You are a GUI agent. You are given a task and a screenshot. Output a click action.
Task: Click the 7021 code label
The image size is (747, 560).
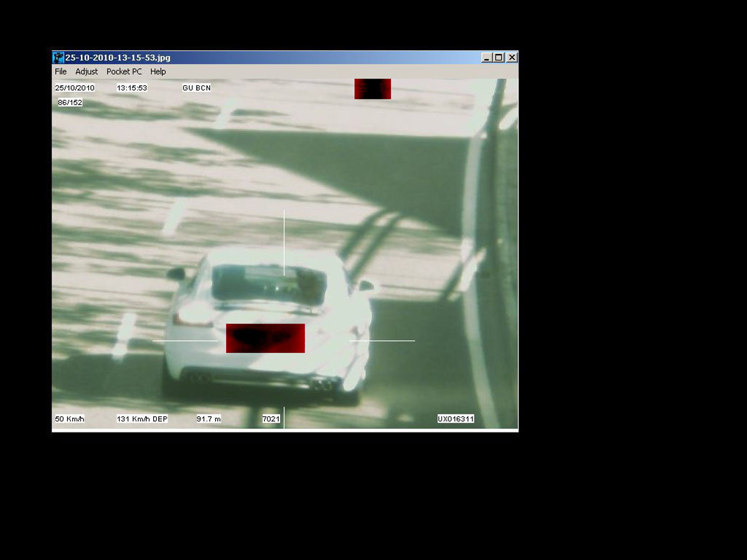point(271,419)
